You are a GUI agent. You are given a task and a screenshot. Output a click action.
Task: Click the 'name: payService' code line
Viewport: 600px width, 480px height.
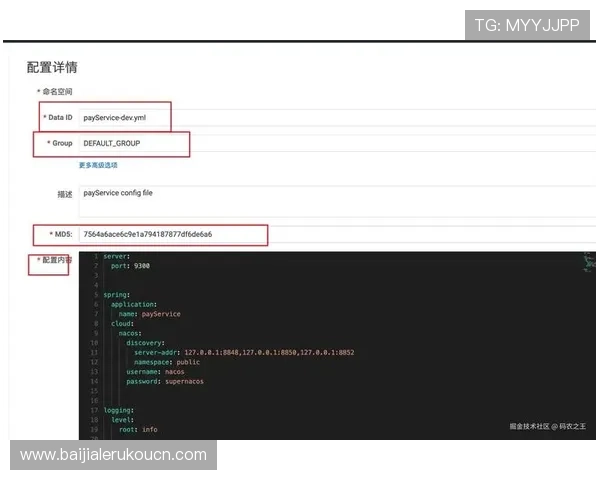click(x=150, y=314)
